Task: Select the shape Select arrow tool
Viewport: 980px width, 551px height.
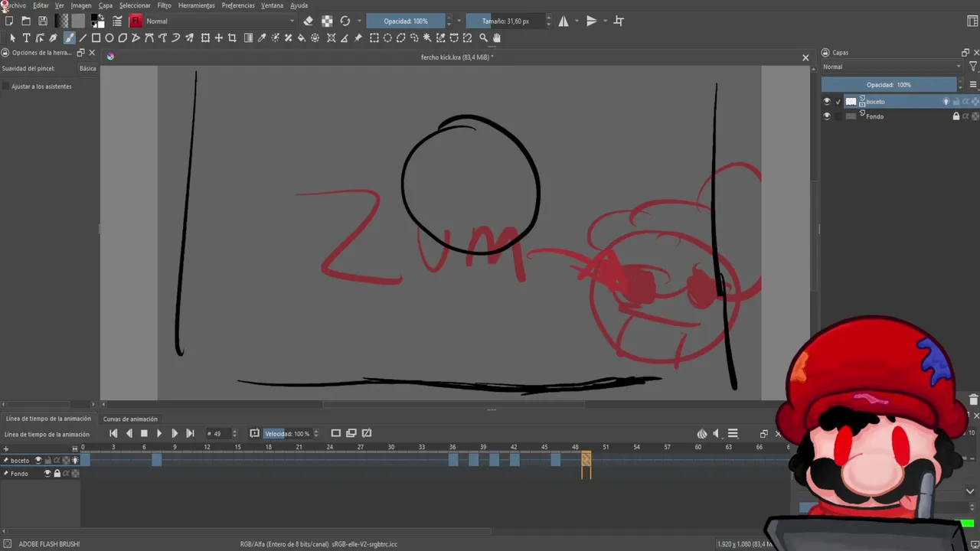Action: coord(12,37)
